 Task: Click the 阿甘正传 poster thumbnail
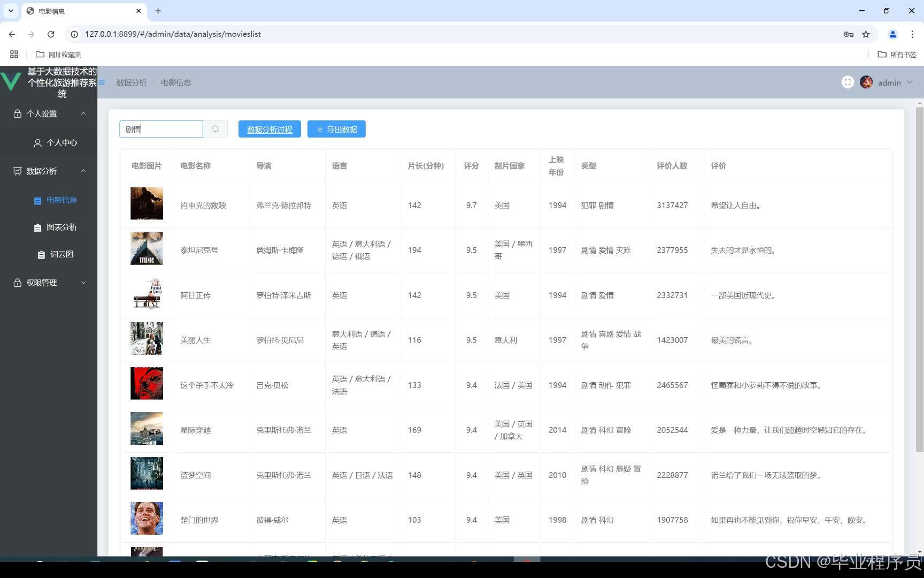(x=147, y=293)
